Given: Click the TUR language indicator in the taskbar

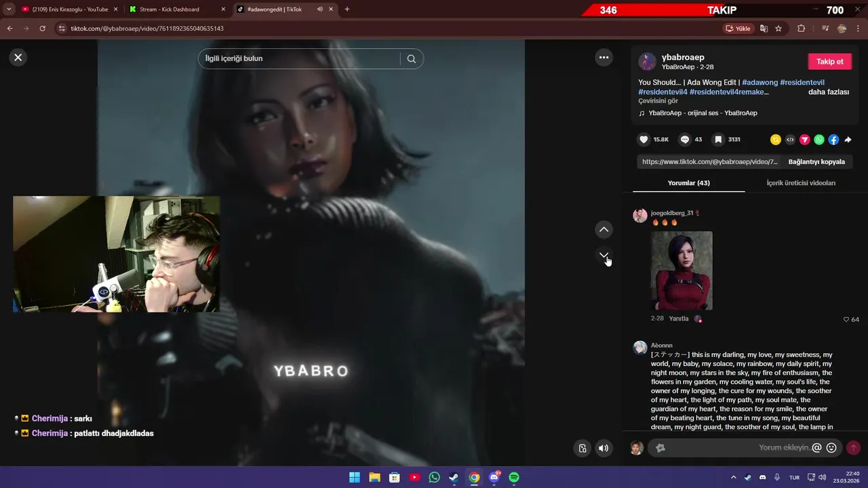Looking at the screenshot, I should click(x=794, y=477).
